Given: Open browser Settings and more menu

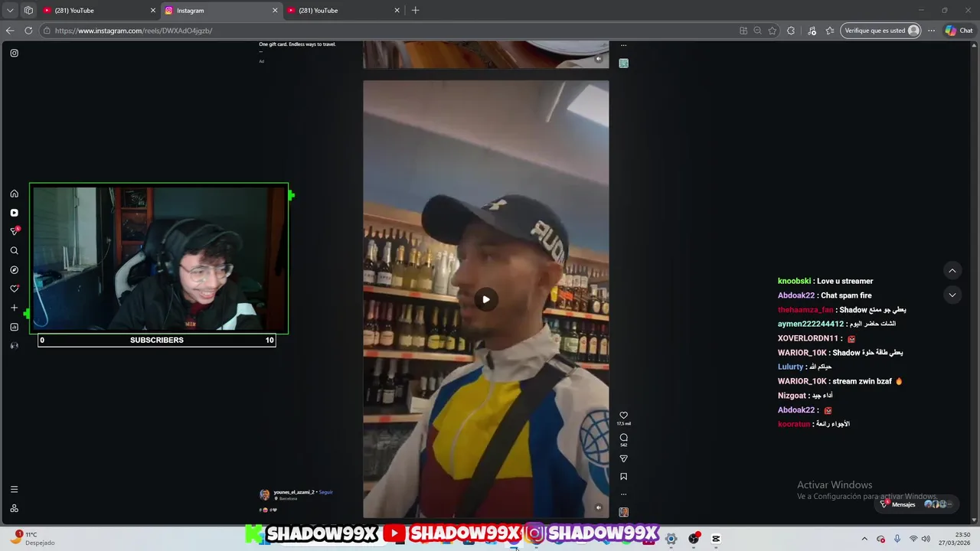Looking at the screenshot, I should coord(931,31).
